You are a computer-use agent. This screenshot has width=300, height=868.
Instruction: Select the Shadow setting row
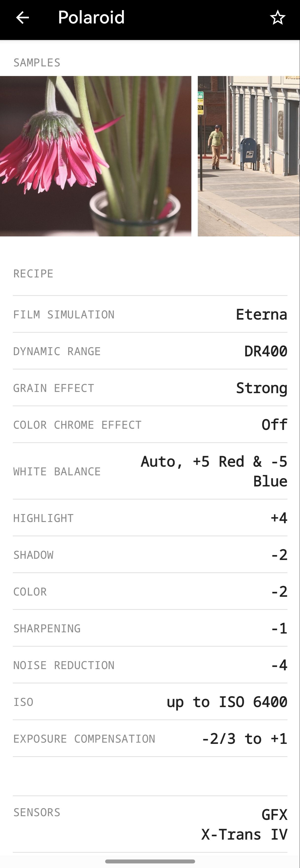(x=150, y=555)
